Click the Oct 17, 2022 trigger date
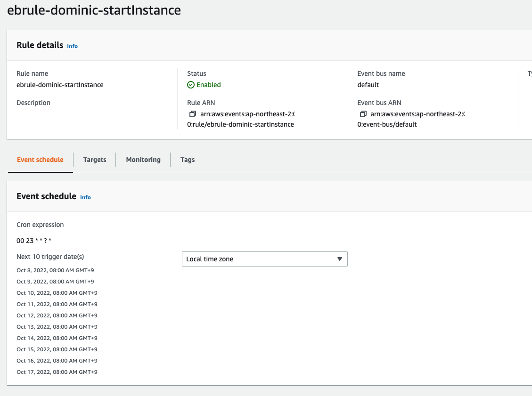This screenshot has width=532, height=396. 57,372
